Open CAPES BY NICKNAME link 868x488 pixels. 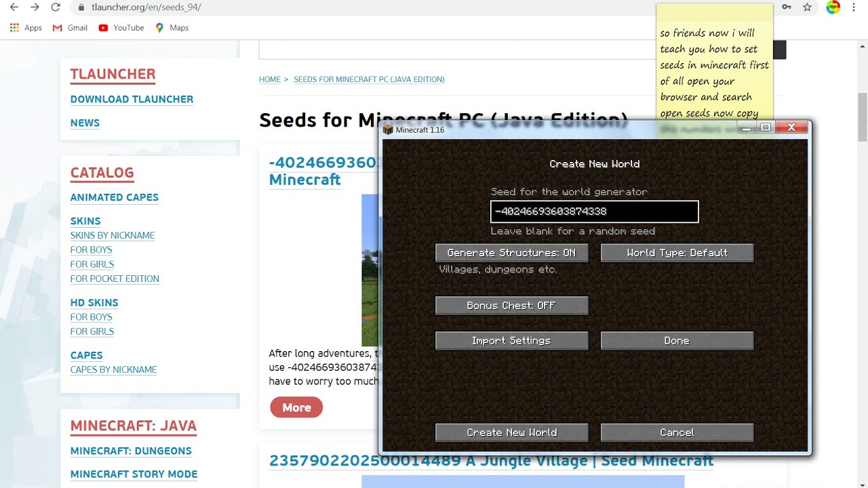coord(113,369)
